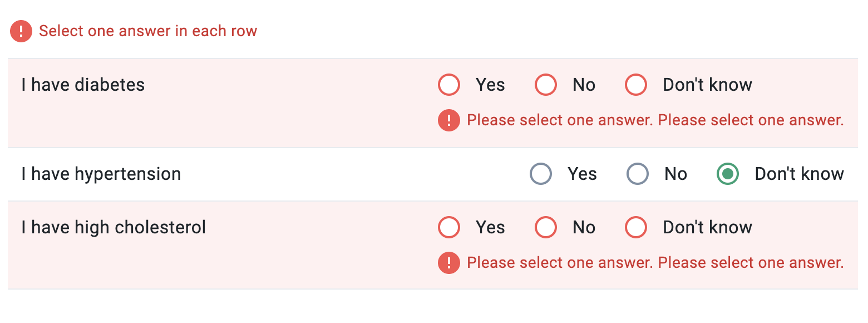Click the selected 'Don't know' option for hypertension

pyautogui.click(x=727, y=174)
